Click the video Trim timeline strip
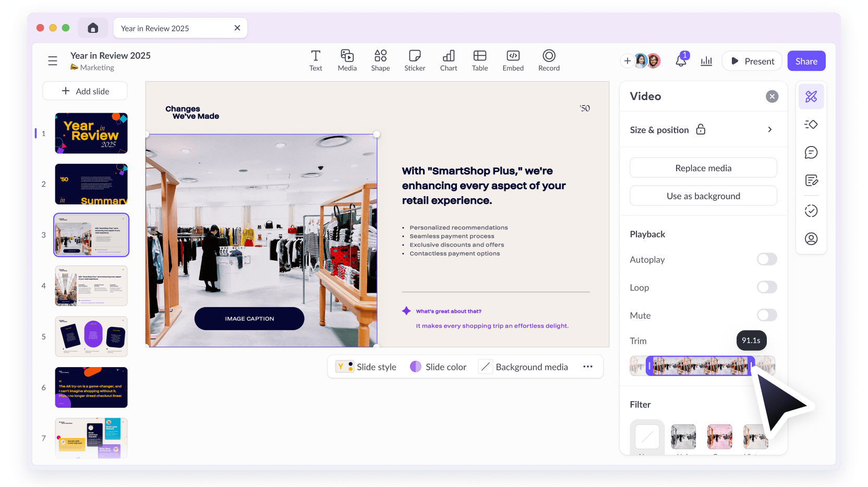Screen dimensions: 868x487 coord(702,366)
